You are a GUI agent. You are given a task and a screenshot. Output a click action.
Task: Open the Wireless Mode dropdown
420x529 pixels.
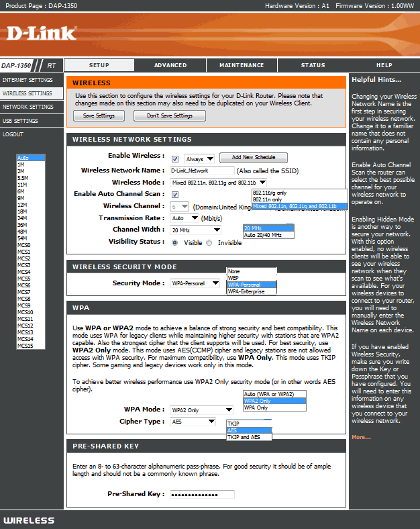[x=219, y=183]
